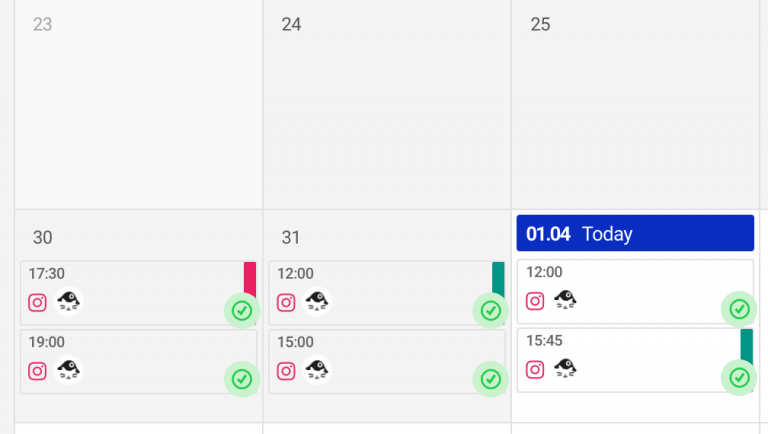Click green checkmark on day 31 15:00 post
The width and height of the screenshot is (768, 434).
pyautogui.click(x=490, y=379)
